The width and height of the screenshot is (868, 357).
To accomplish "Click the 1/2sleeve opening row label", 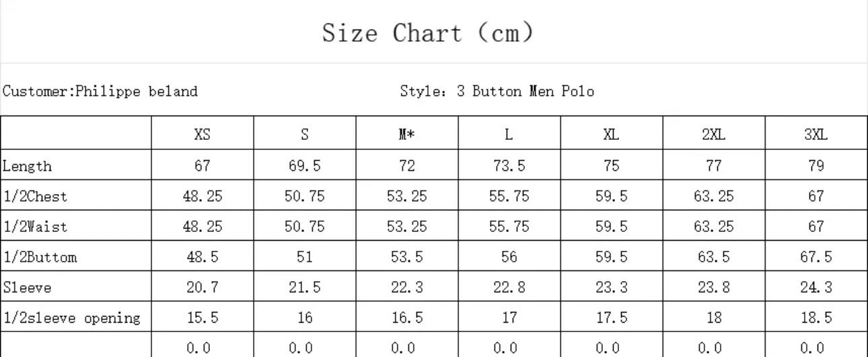I will (72, 317).
